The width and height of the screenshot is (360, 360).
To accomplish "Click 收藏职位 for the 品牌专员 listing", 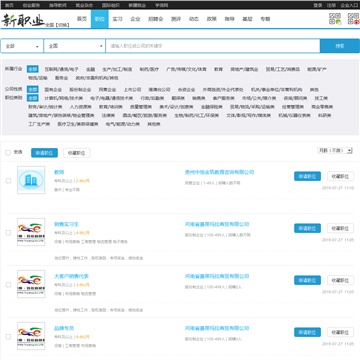I will point(340,332).
